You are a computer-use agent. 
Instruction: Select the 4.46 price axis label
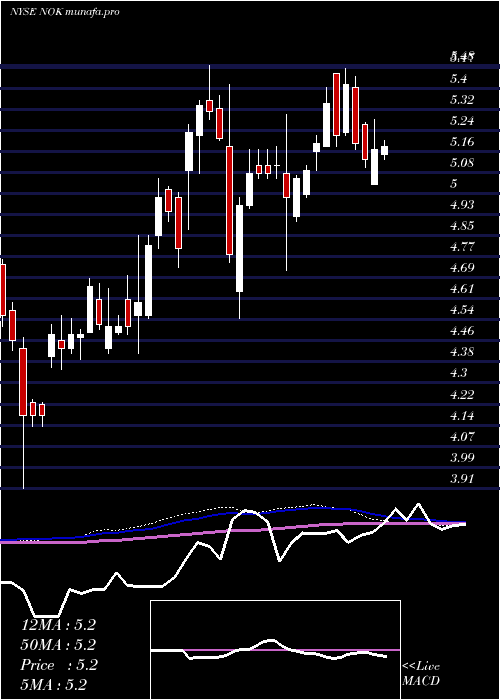tap(462, 331)
